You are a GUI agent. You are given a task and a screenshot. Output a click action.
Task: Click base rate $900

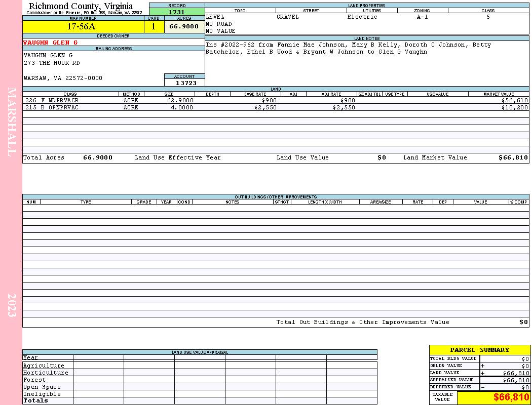click(269, 101)
